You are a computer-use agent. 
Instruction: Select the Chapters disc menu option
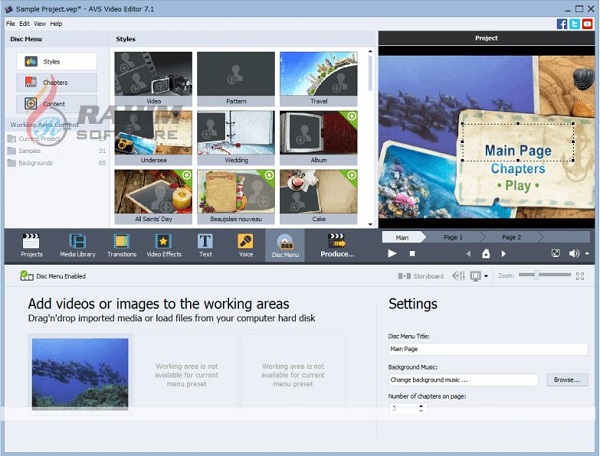coord(57,82)
